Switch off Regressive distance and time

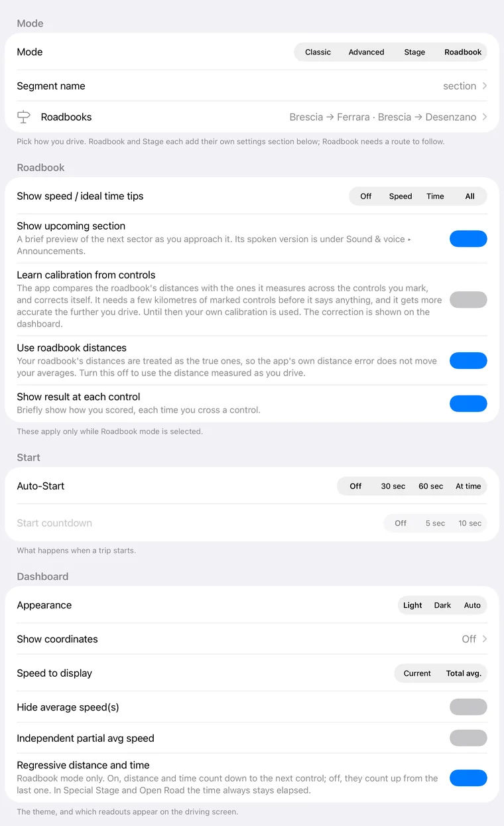468,778
